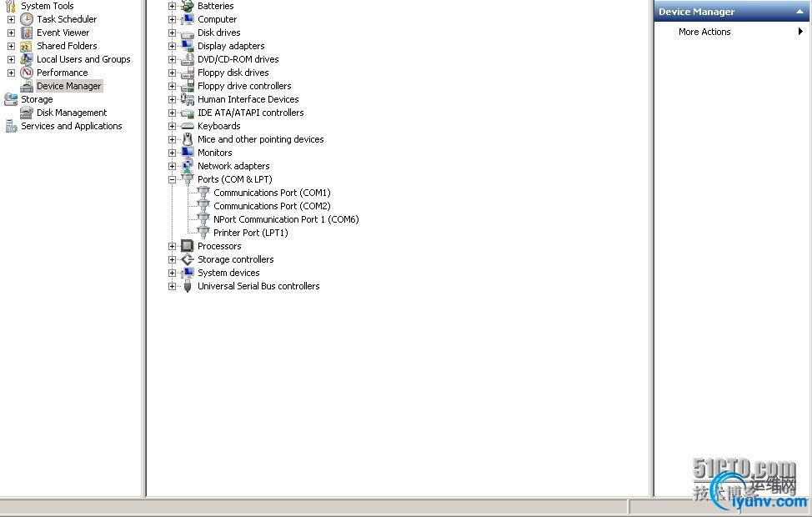Image resolution: width=812 pixels, height=517 pixels.
Task: Click the COM1 port connector icon
Action: pos(203,193)
